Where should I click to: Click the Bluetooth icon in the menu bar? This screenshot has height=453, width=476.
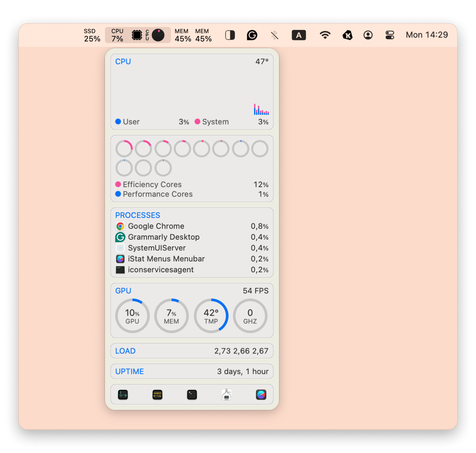(x=274, y=35)
